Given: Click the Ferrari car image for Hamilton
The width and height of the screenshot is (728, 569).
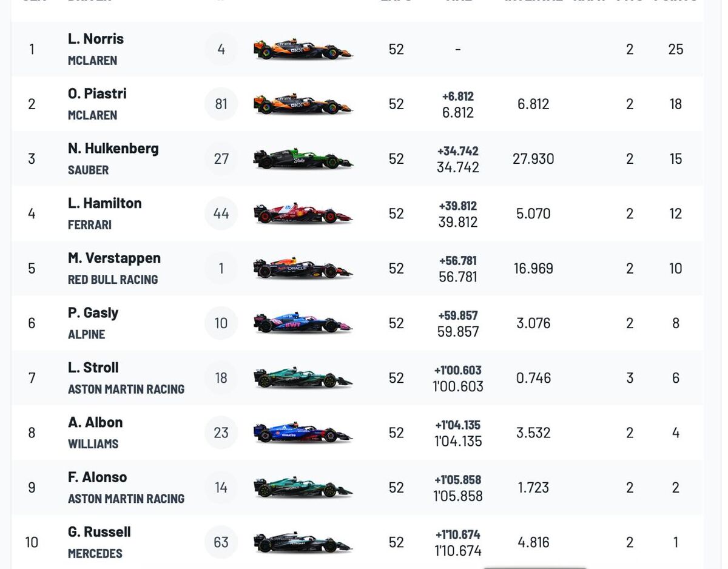Looking at the screenshot, I should click(x=303, y=214).
